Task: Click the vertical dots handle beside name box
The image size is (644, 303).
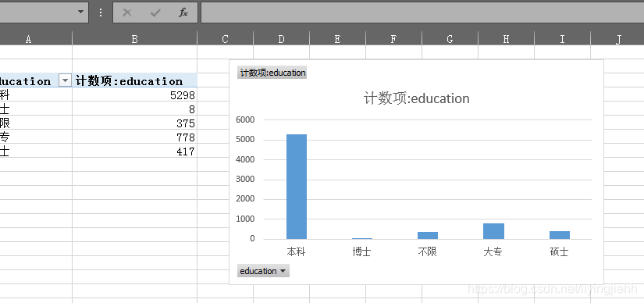Action: (x=101, y=12)
